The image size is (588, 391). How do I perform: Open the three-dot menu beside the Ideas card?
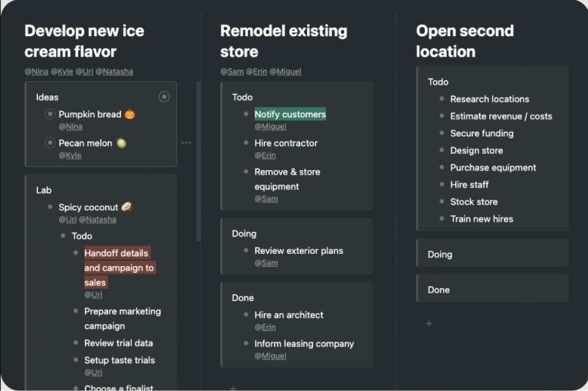(186, 143)
